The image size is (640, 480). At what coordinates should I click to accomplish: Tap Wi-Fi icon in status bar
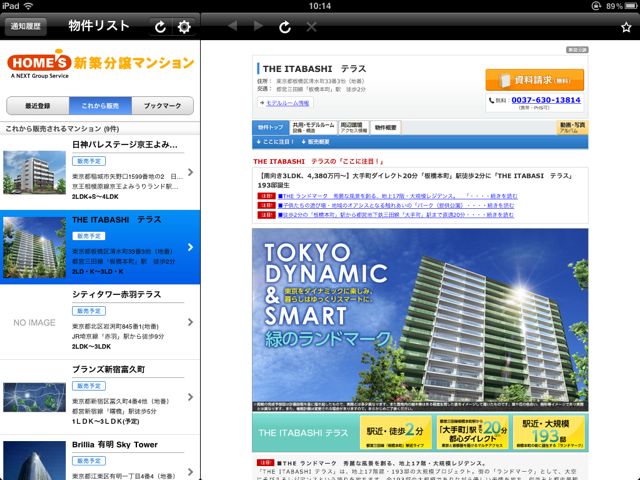(28, 6)
